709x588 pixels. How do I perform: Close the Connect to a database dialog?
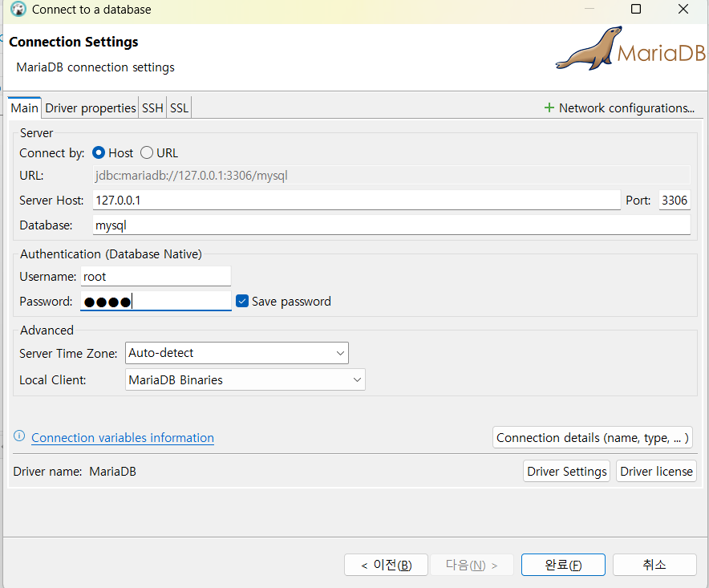coord(683,9)
